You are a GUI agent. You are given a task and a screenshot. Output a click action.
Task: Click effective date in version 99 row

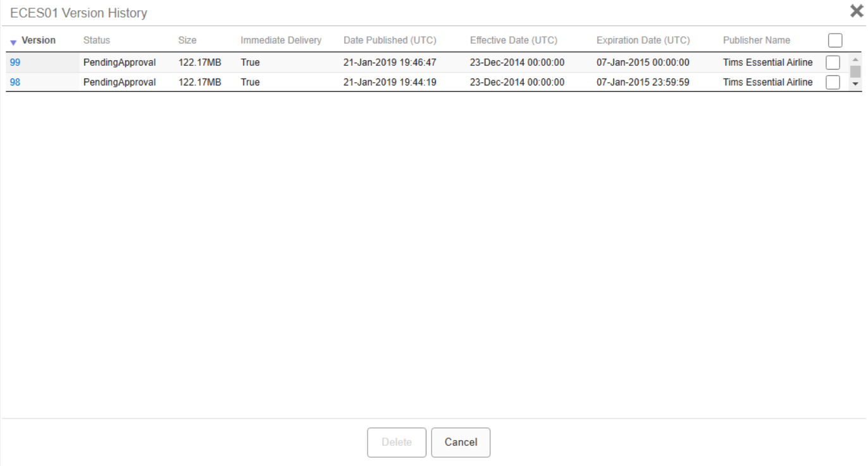(x=518, y=62)
